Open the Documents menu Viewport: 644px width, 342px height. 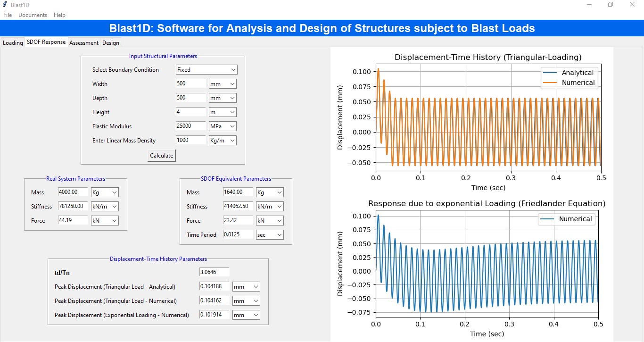[x=33, y=15]
